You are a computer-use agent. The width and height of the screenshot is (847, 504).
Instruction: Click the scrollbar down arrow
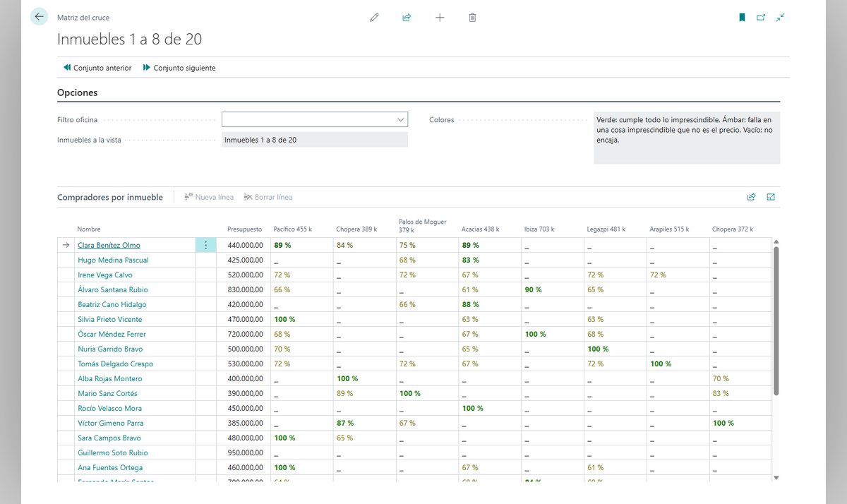(776, 478)
